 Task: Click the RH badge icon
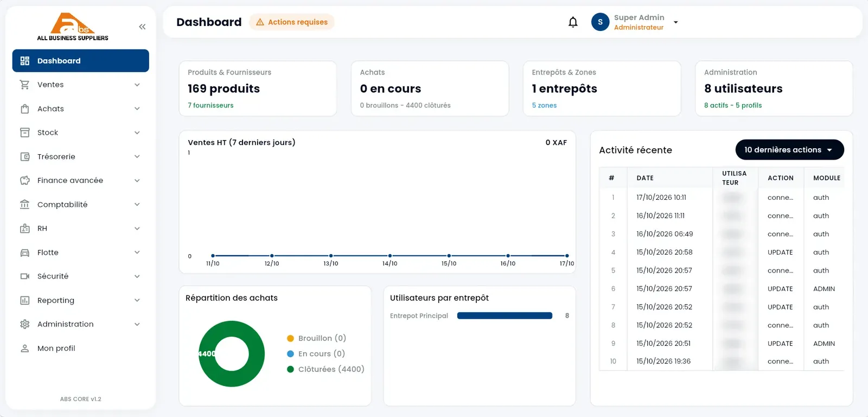click(24, 229)
